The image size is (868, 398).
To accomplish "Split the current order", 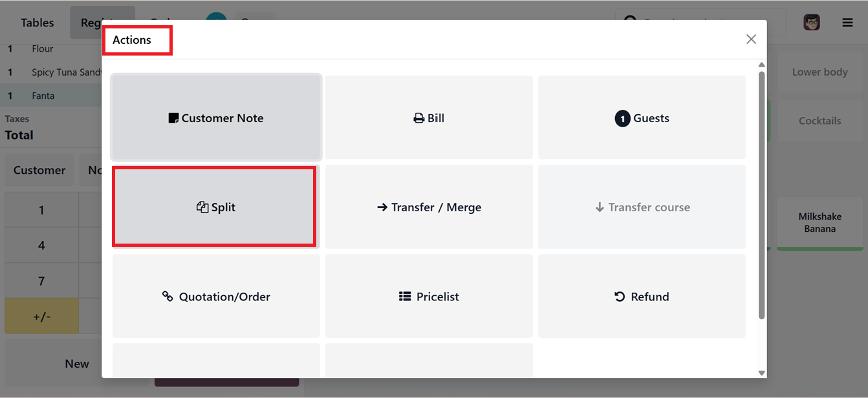I will 215,207.
